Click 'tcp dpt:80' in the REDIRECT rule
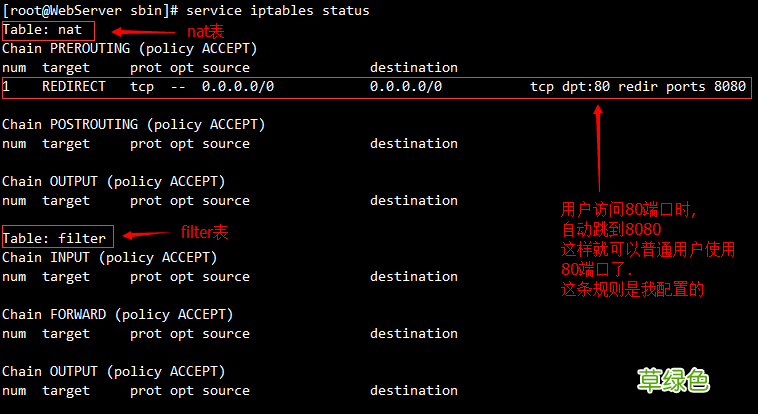 click(570, 87)
